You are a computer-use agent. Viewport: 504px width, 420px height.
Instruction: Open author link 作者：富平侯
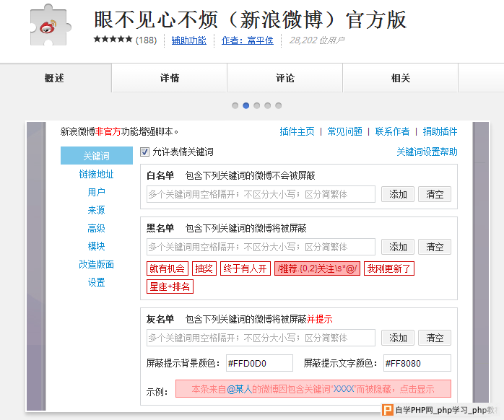pos(247,40)
